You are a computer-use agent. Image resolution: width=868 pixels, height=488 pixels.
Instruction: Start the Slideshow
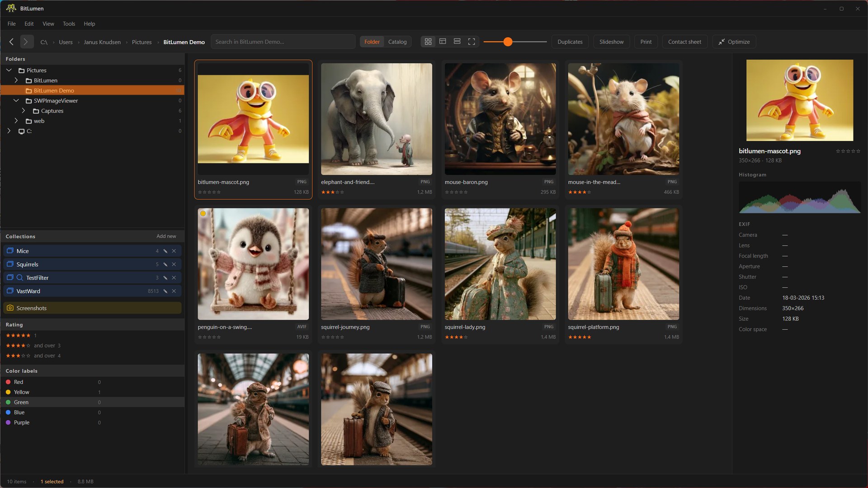click(612, 42)
